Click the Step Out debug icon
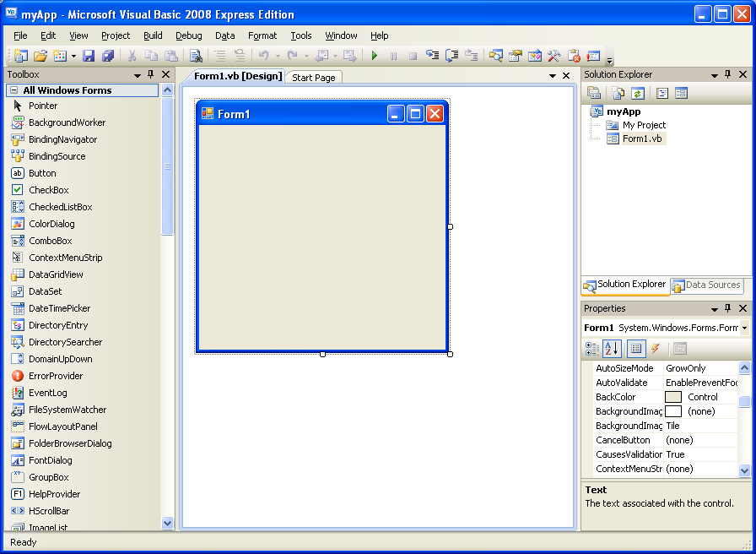Image resolution: width=756 pixels, height=554 pixels. pos(471,56)
